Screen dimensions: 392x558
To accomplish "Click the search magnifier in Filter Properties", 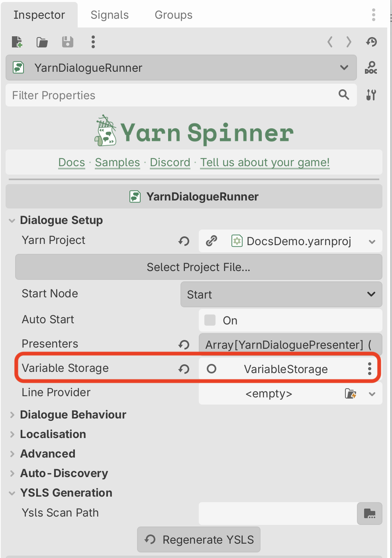I will click(344, 95).
